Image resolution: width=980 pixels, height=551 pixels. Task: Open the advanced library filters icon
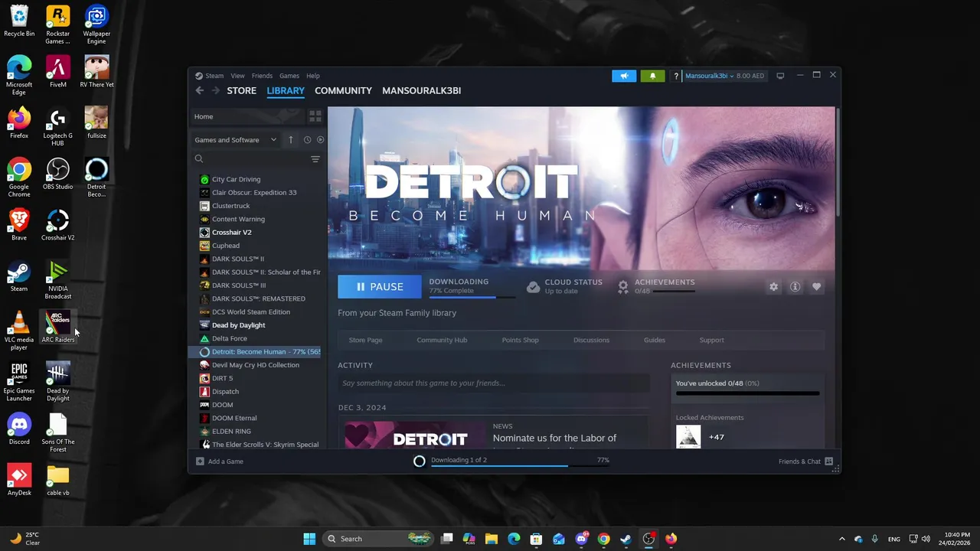(315, 159)
